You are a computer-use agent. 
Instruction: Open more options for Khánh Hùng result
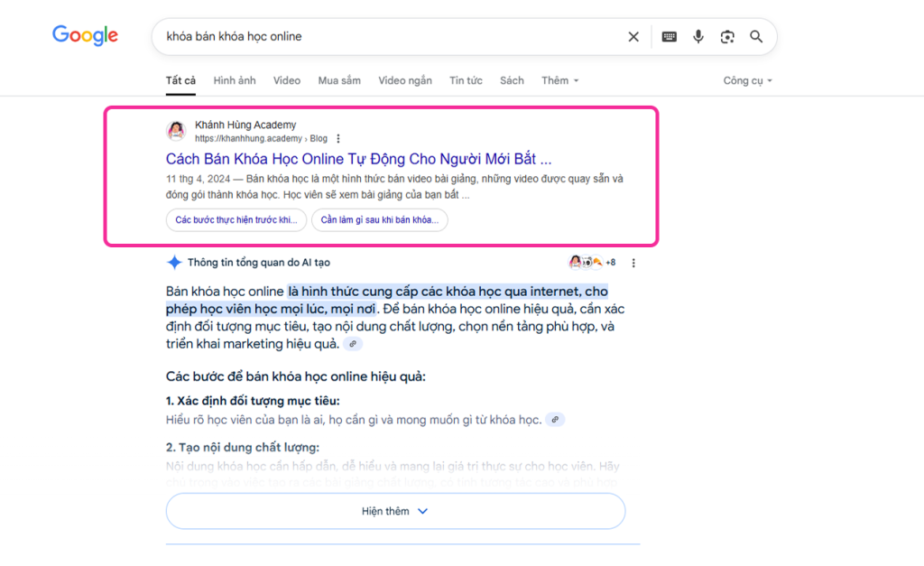[338, 138]
